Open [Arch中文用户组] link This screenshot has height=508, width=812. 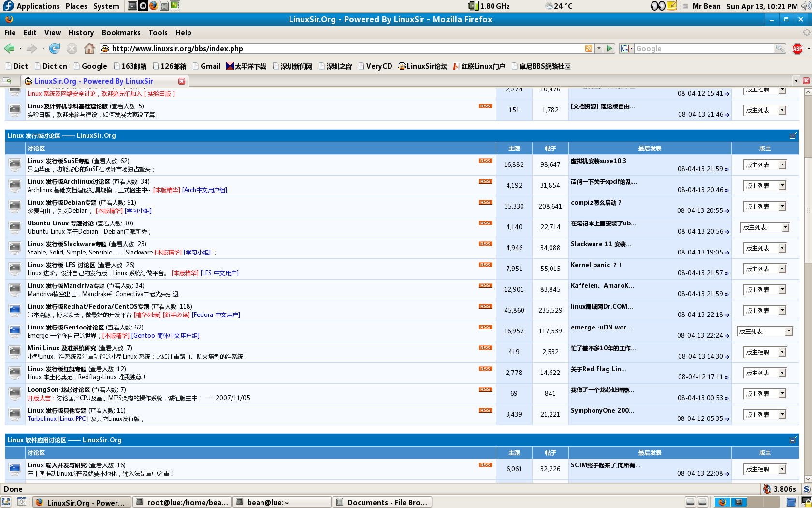point(204,190)
